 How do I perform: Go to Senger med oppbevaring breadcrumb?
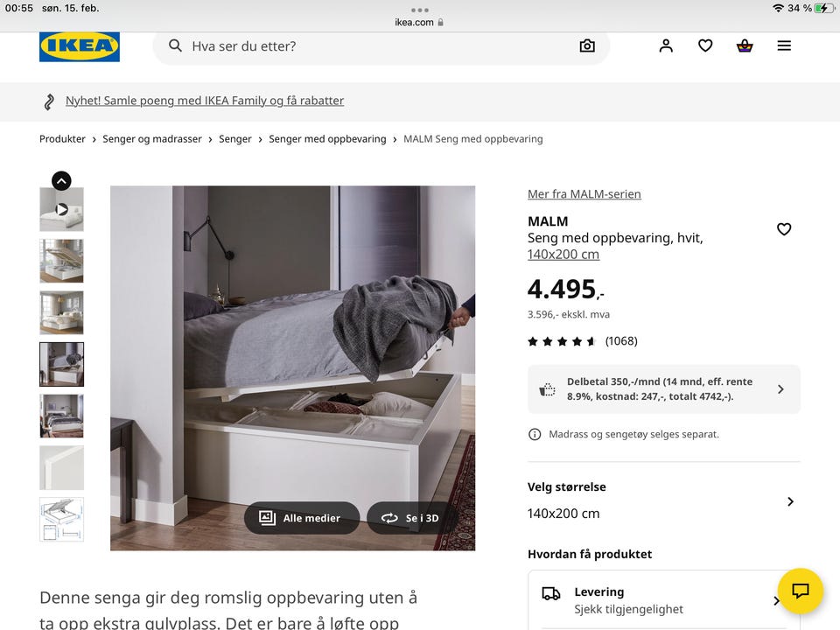[327, 139]
